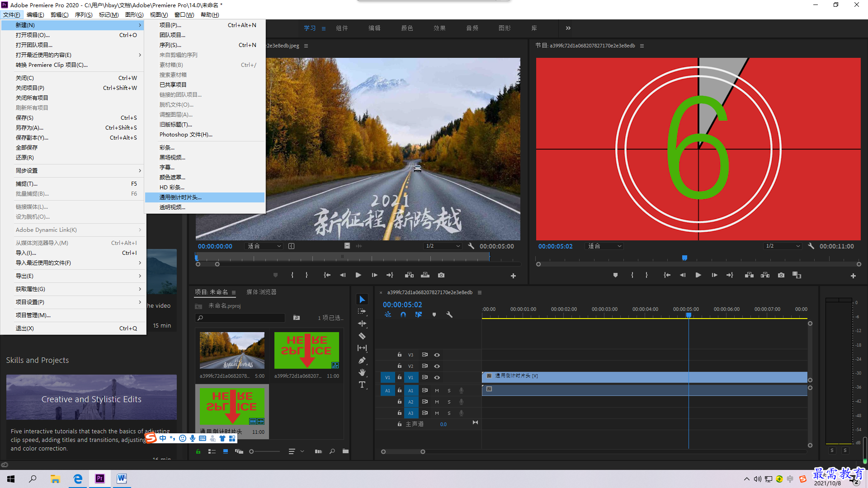The image size is (868, 488).
Task: Select the road image thumbnail in project
Action: click(x=232, y=351)
